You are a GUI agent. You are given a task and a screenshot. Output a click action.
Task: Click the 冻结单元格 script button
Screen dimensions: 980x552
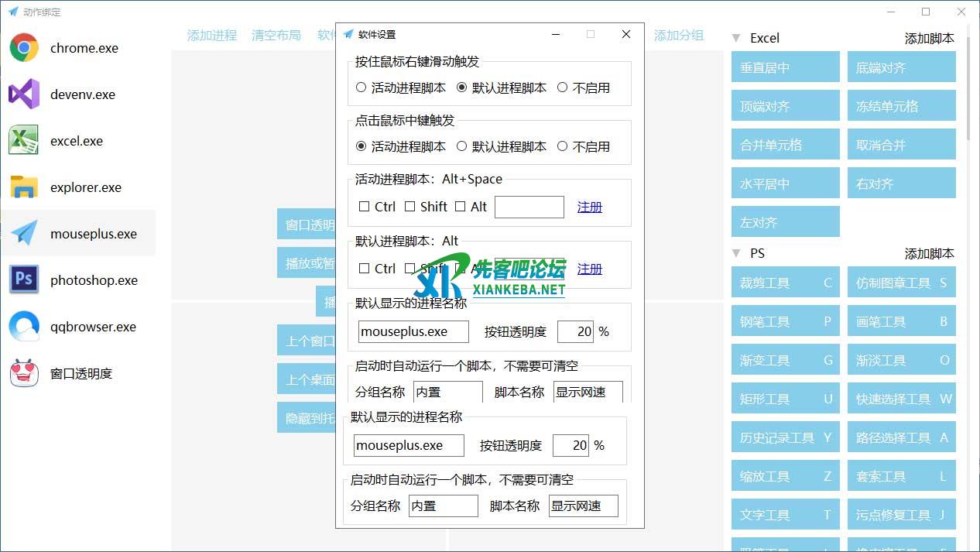901,106
